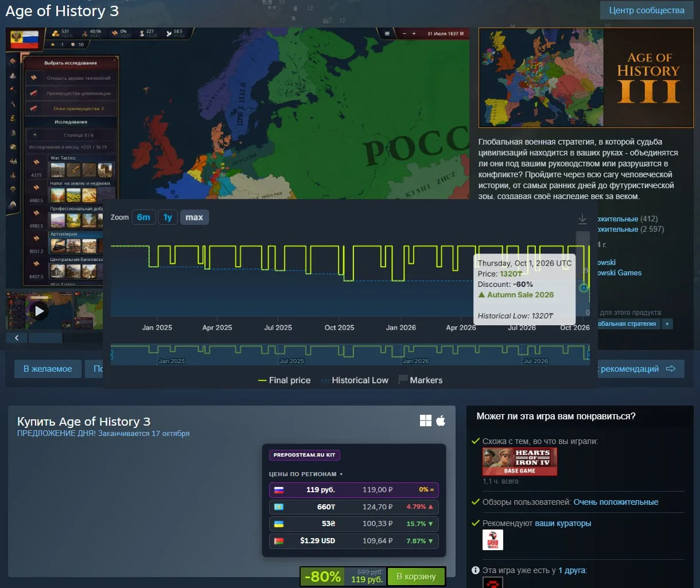Select the $1.29 USD price row
Screen dimensions: 700x588
click(353, 540)
